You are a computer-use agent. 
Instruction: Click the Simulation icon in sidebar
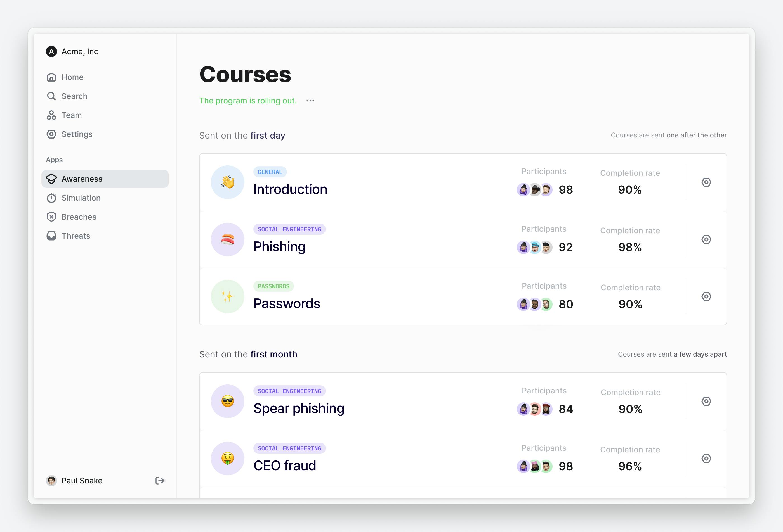click(52, 197)
